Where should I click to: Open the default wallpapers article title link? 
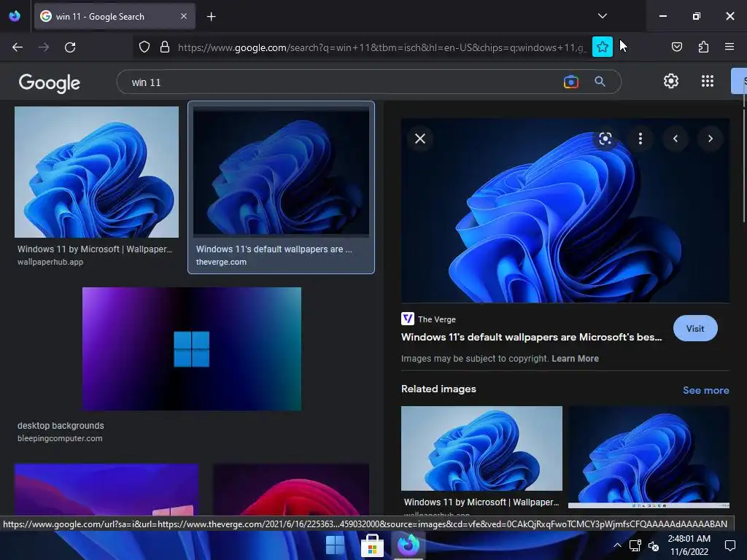(531, 337)
